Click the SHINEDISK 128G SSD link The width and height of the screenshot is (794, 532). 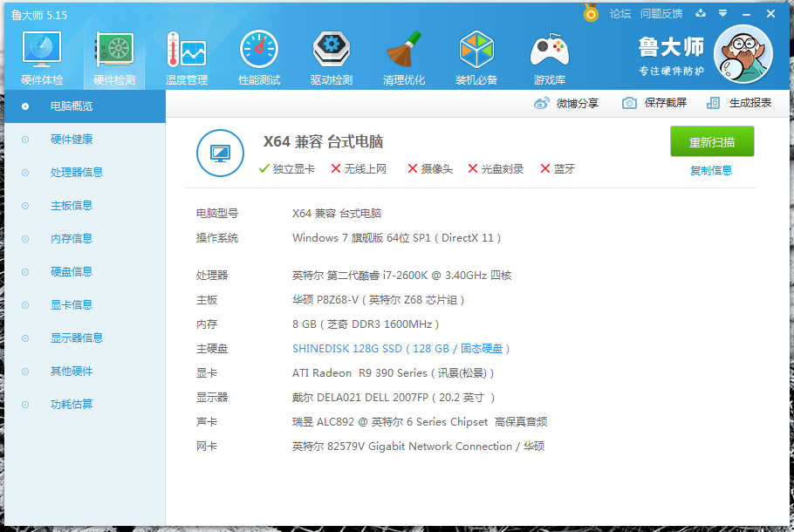[401, 349]
